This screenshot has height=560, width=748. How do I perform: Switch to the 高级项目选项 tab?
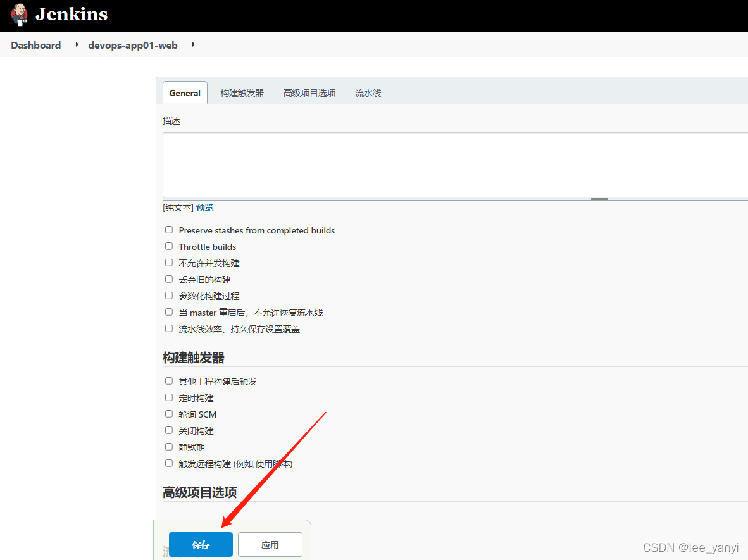[309, 93]
